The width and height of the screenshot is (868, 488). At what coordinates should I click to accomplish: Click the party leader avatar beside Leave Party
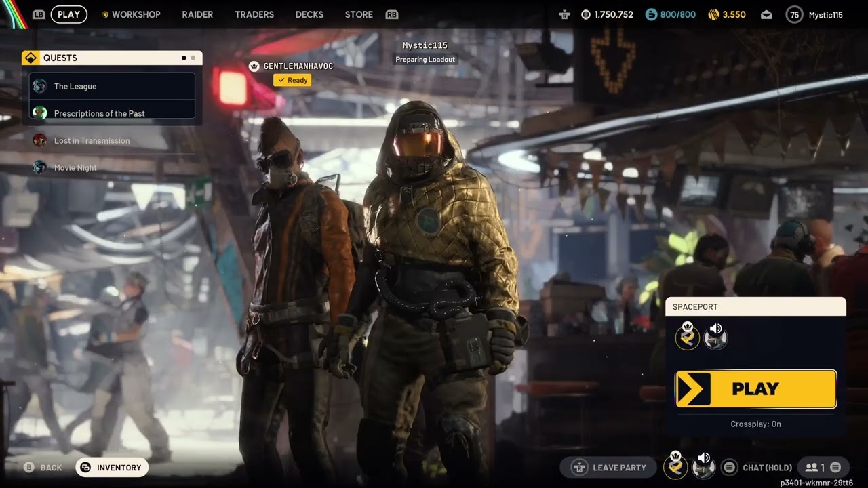coord(675,466)
